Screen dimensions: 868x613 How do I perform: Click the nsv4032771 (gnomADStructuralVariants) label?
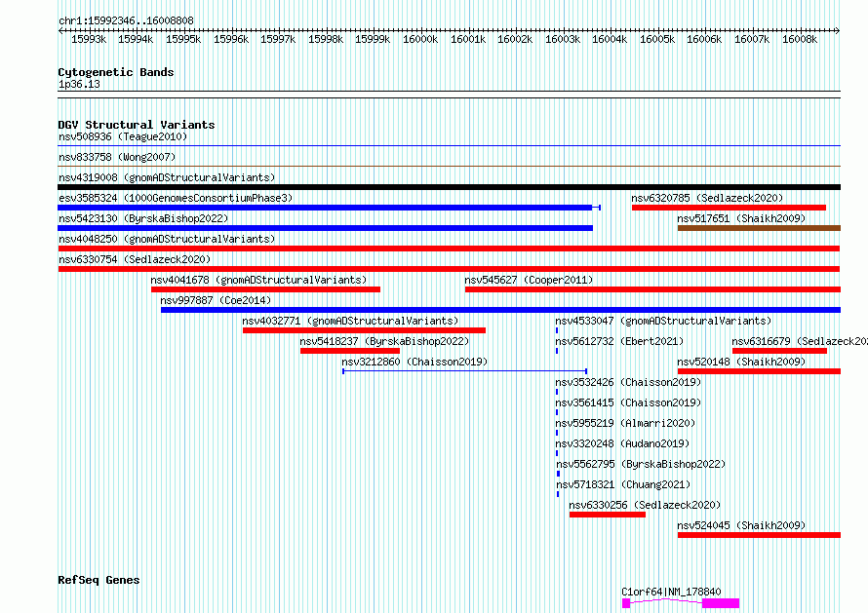coord(350,321)
